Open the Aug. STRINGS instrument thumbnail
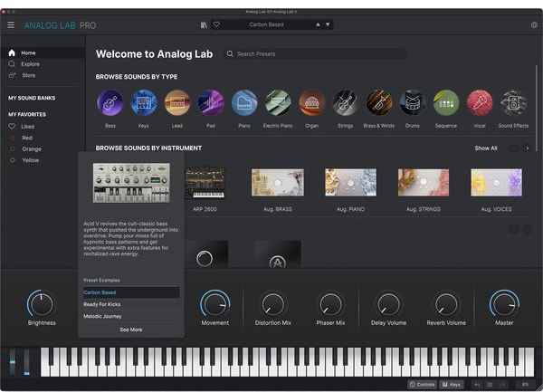Image resolution: width=543 pixels, height=392 pixels. point(424,183)
